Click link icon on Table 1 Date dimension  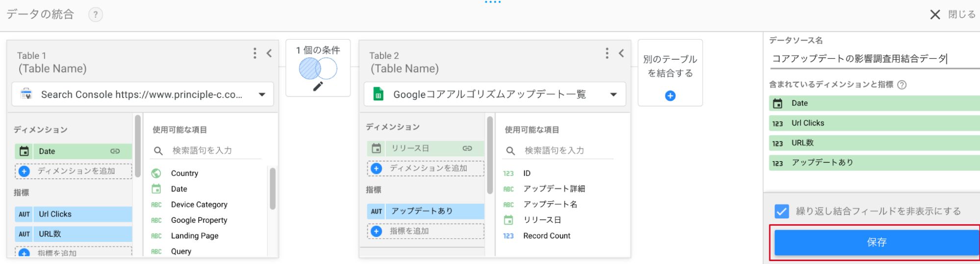pos(115,151)
